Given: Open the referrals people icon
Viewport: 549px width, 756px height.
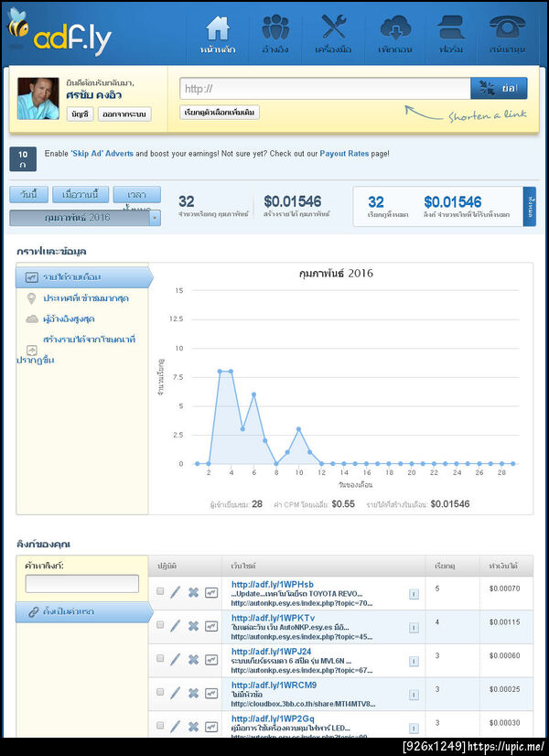Looking at the screenshot, I should (x=275, y=27).
